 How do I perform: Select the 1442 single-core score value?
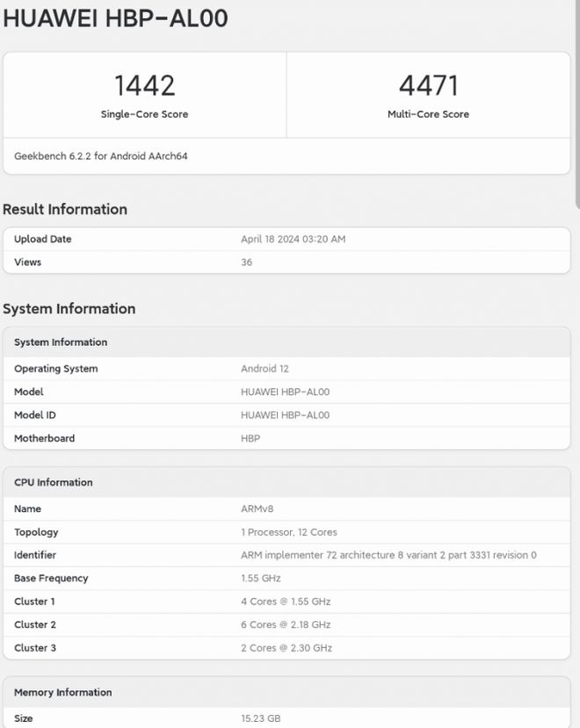coord(144,85)
